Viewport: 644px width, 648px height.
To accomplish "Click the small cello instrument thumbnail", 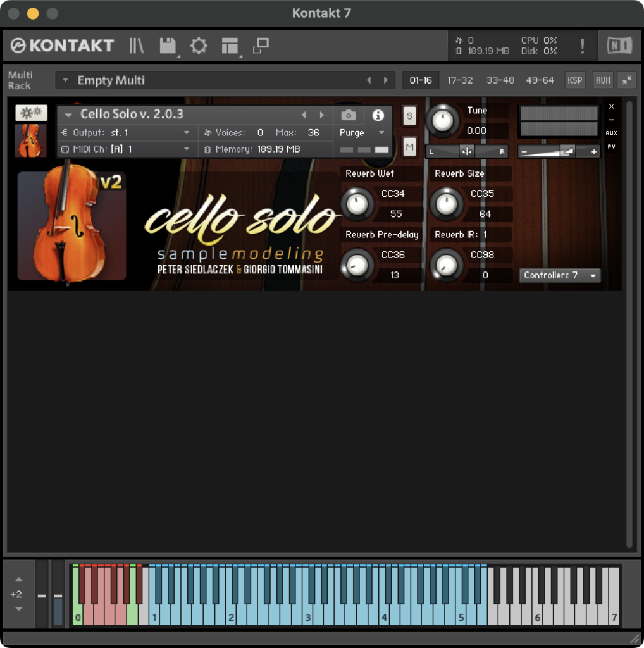I will tap(30, 140).
